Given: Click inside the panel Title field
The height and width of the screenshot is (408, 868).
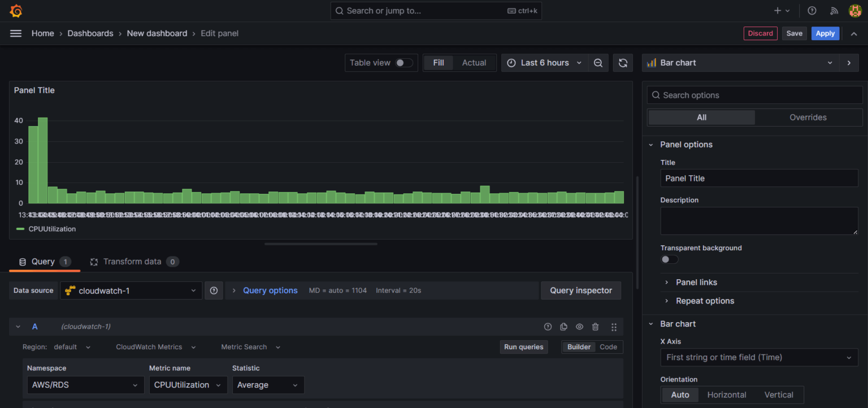Looking at the screenshot, I should point(759,178).
